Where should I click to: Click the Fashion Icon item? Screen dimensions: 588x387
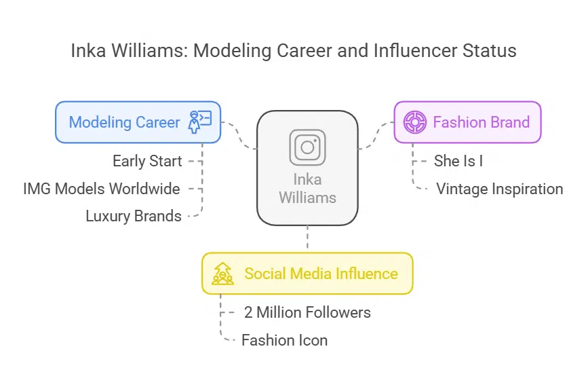click(x=284, y=340)
